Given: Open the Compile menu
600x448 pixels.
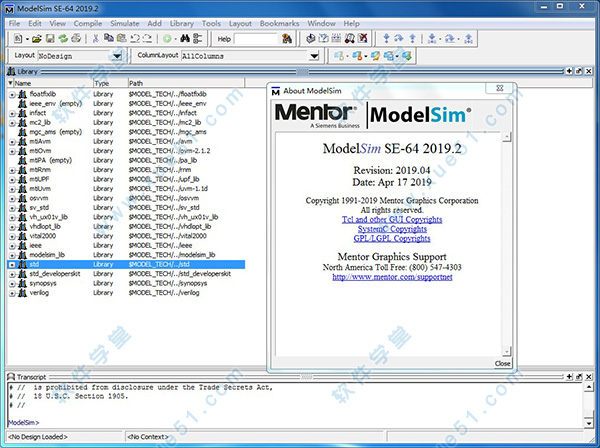Looking at the screenshot, I should click(x=88, y=23).
